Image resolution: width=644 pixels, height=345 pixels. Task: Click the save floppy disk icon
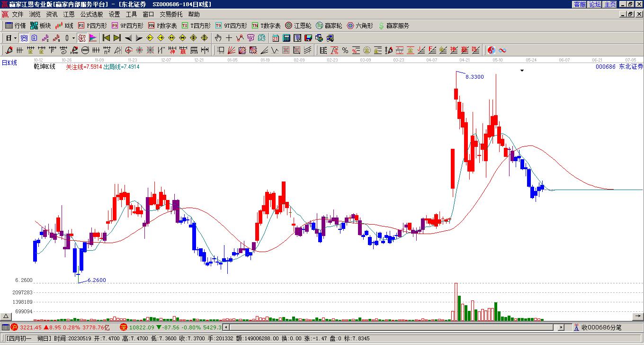pos(308,38)
